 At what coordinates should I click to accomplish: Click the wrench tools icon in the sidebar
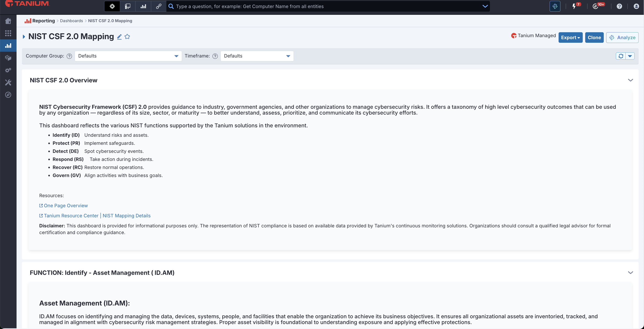[8, 83]
